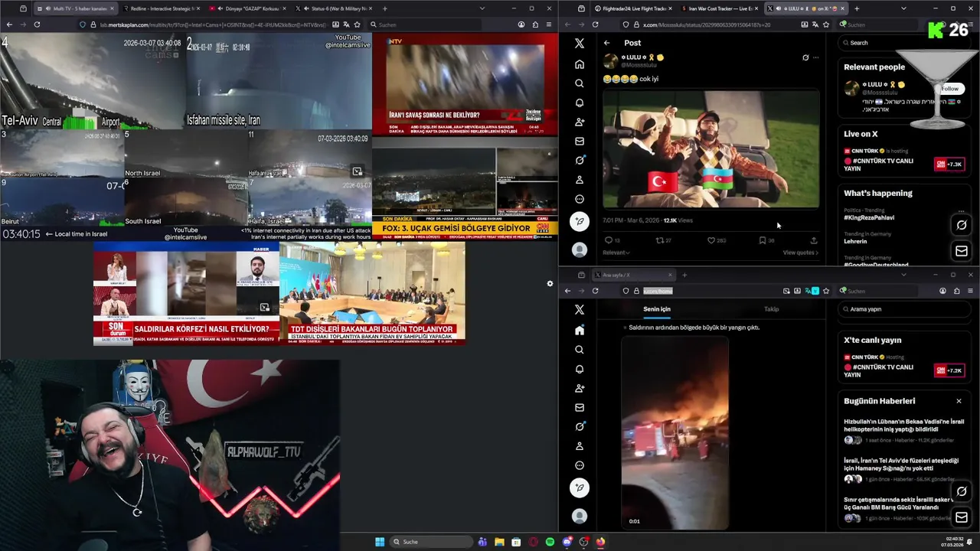Select Takip tab in bottom X feed
Screen dimensions: 980x551
[771, 309]
